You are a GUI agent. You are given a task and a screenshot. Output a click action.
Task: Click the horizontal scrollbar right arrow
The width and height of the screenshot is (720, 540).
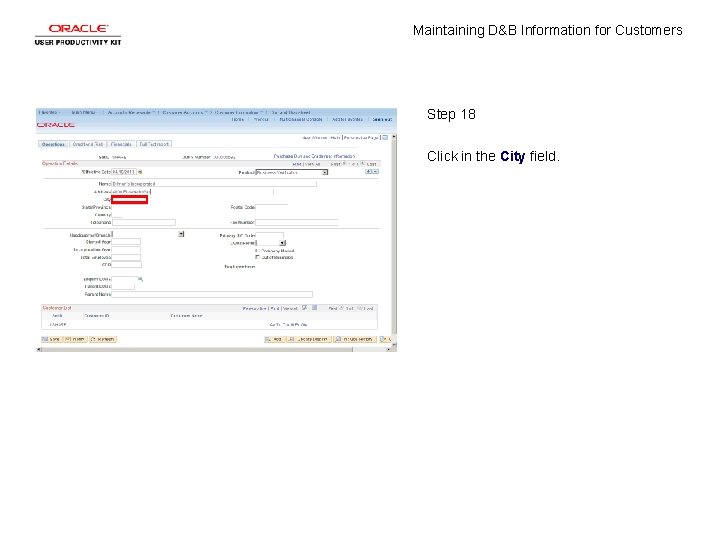point(388,349)
